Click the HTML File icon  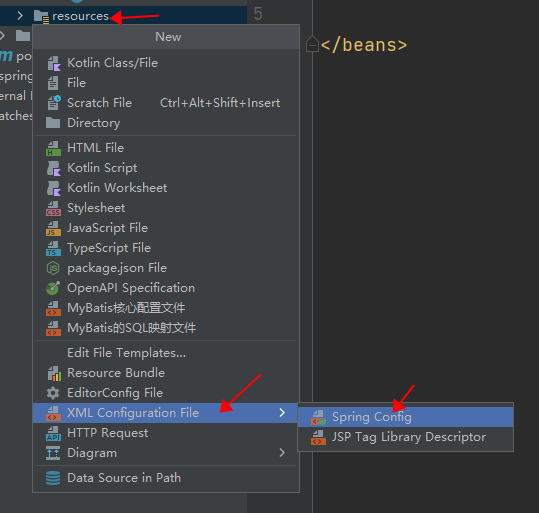coord(53,148)
